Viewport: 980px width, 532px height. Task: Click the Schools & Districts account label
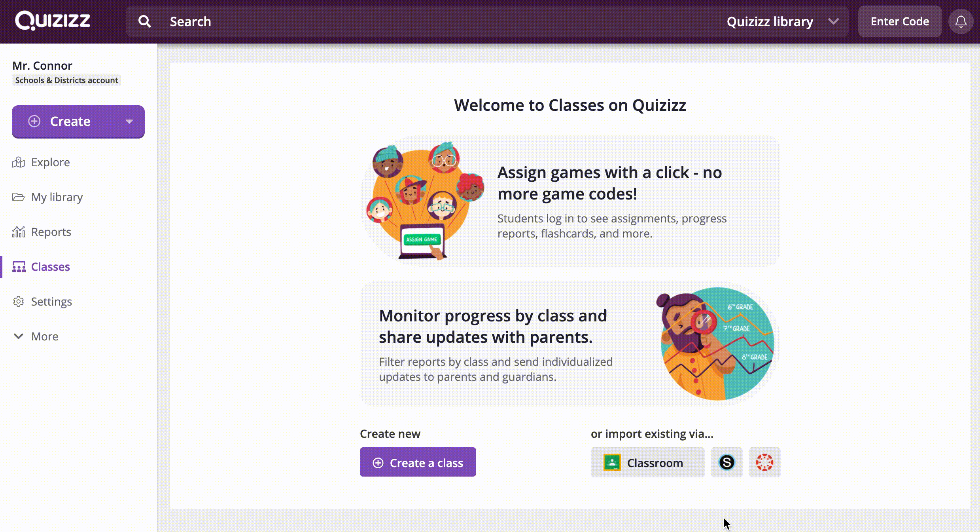pos(66,80)
